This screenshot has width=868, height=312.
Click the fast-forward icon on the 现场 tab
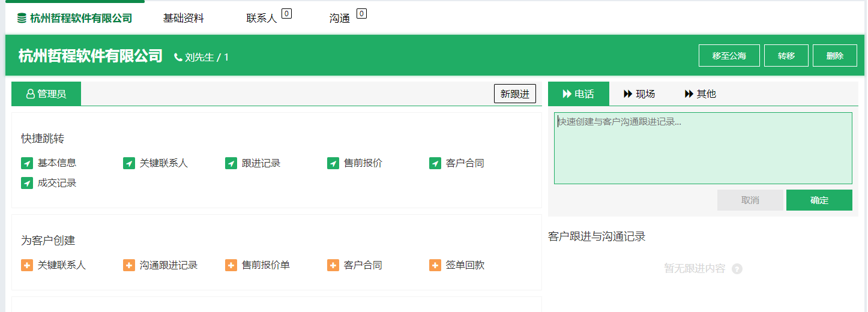tap(628, 94)
